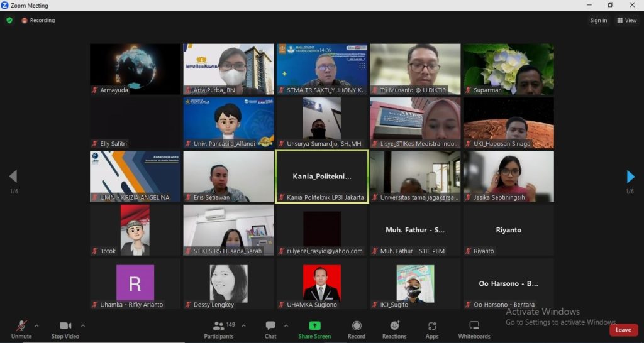Select rulyenzi_rasyid@yahoo.com tile
Viewport: 644px width, 343px height.
(322, 230)
